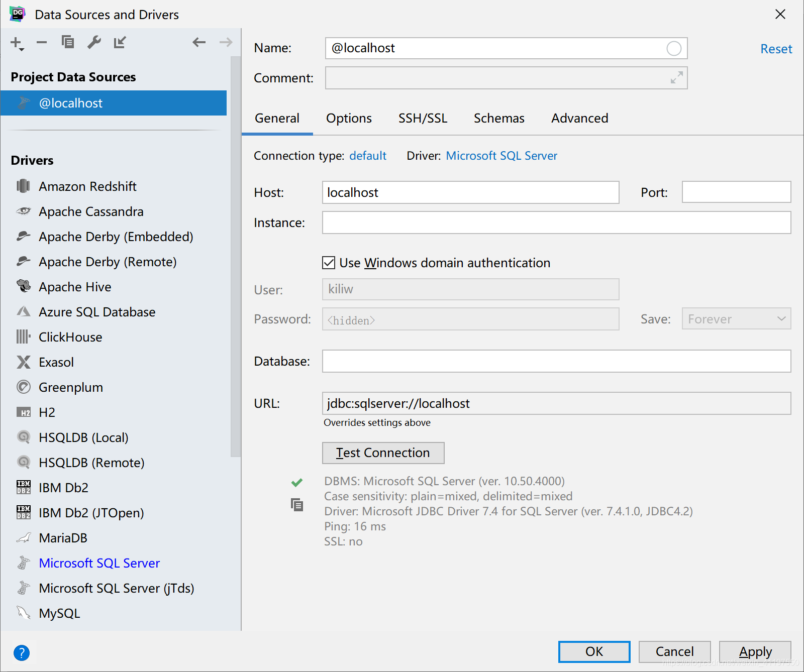Switch to the Options tab

coord(349,118)
